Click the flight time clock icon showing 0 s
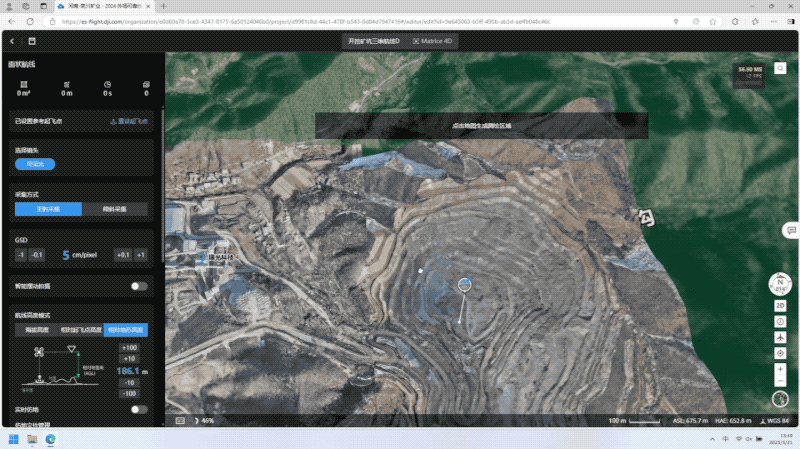This screenshot has width=800, height=449. [107, 84]
